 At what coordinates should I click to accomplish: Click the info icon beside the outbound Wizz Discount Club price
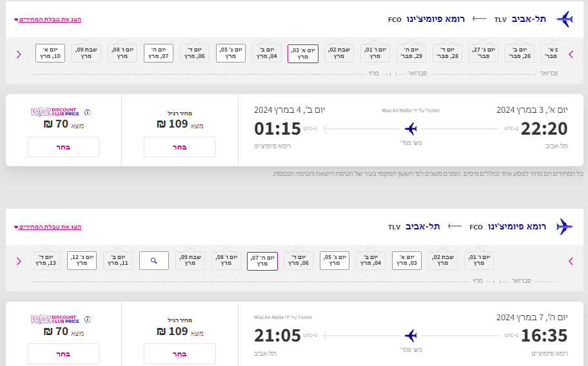88,112
